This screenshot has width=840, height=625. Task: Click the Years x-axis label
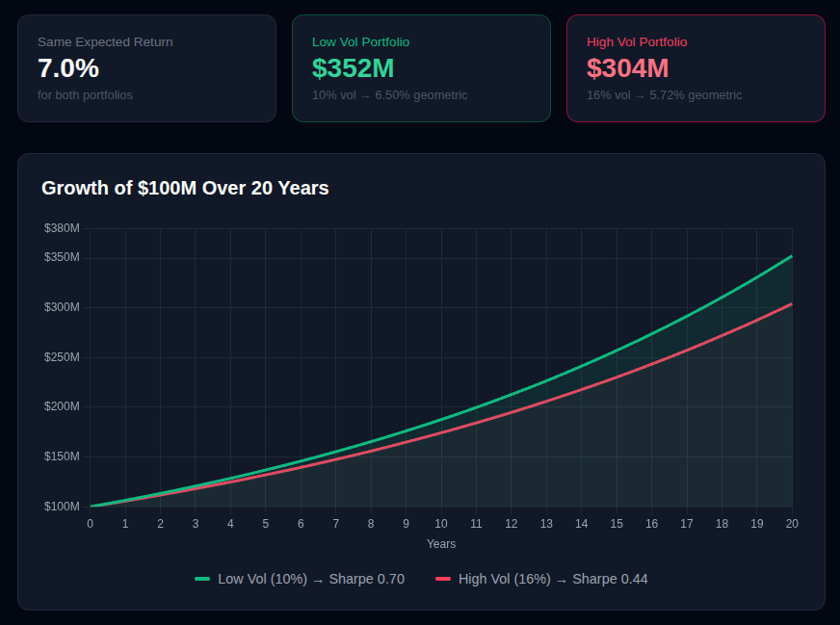pyautogui.click(x=441, y=544)
